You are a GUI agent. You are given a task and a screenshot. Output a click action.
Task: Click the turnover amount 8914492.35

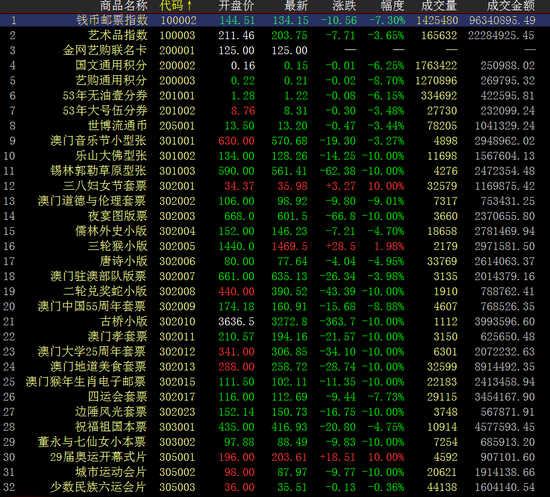coord(505,367)
